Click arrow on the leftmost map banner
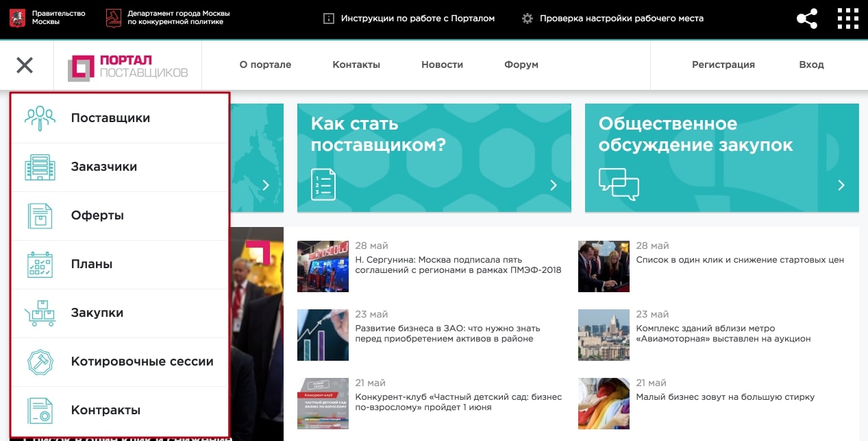The image size is (868, 441). pos(266,185)
